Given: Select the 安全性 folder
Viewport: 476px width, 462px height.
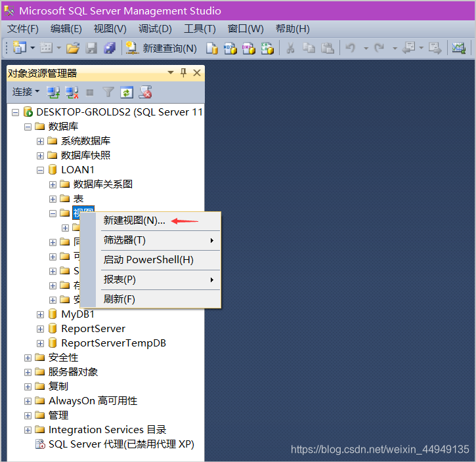Looking at the screenshot, I should pyautogui.click(x=64, y=358).
